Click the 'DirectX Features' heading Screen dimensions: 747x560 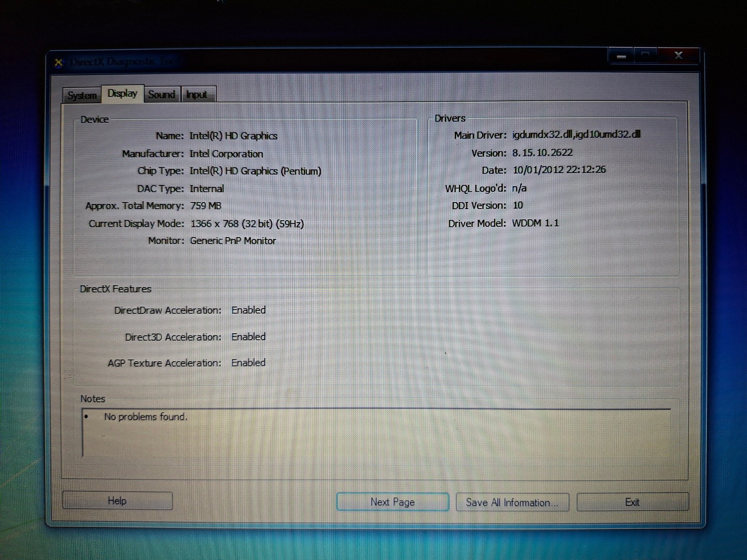pos(115,289)
